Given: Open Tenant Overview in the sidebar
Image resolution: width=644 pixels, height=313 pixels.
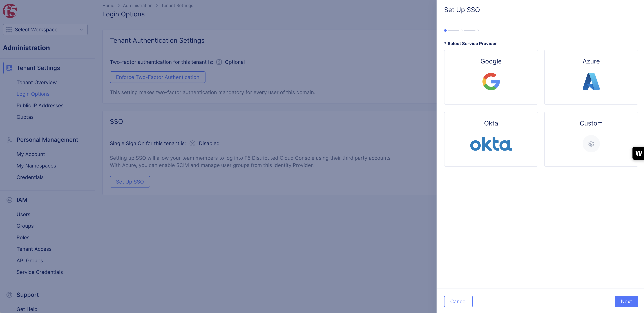Looking at the screenshot, I should point(37,82).
